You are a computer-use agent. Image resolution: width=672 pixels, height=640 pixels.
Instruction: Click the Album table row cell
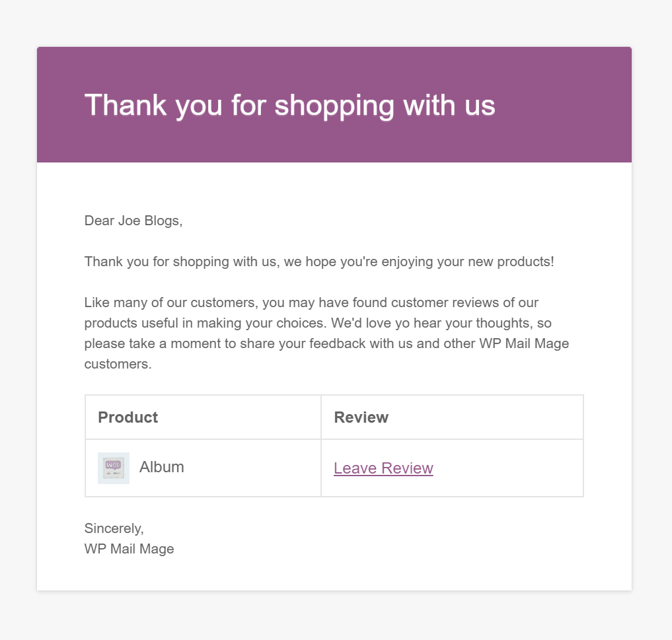203,468
